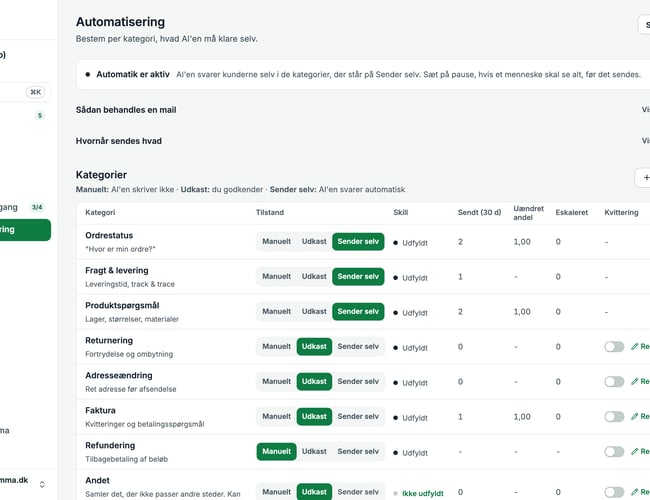Click the sidebar badge showing 5
This screenshot has height=500, width=650.
[40, 116]
